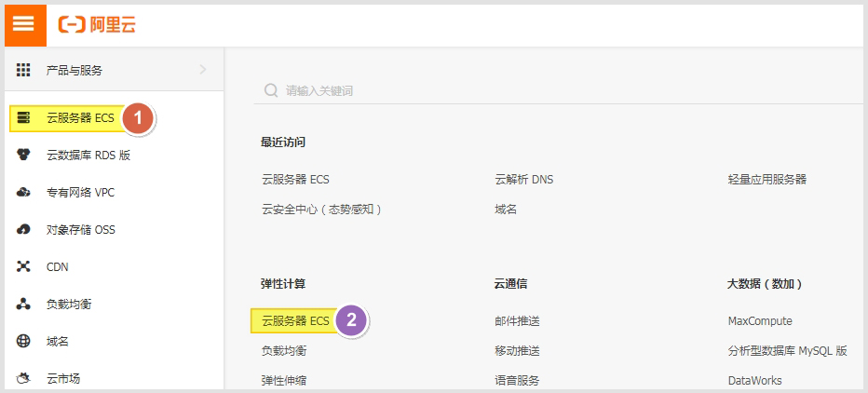The image size is (868, 393).
Task: Open 语音服务 link
Action: click(x=517, y=381)
